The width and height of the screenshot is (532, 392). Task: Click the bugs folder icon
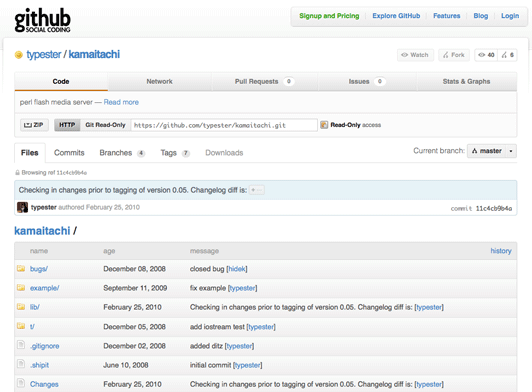pyautogui.click(x=21, y=268)
